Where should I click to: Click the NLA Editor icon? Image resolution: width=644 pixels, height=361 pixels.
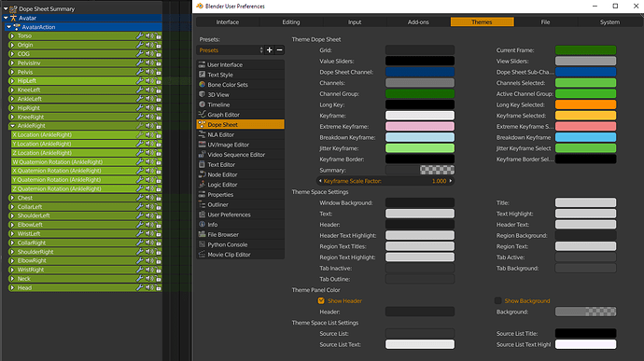click(x=203, y=134)
